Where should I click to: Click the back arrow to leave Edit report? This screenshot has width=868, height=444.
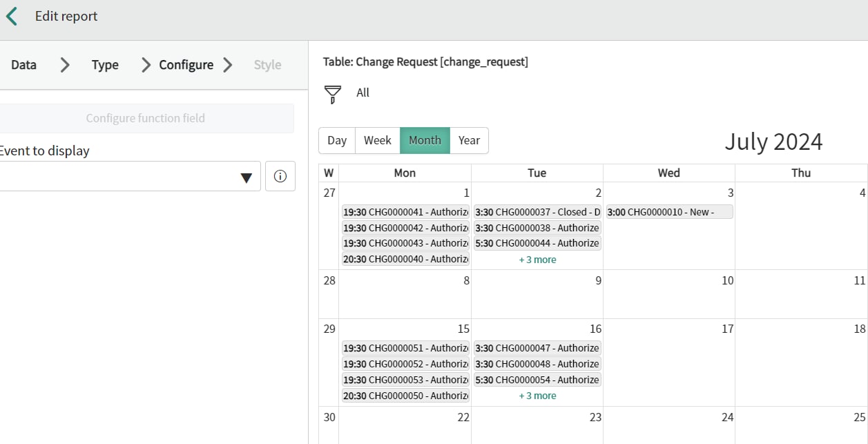coord(11,15)
